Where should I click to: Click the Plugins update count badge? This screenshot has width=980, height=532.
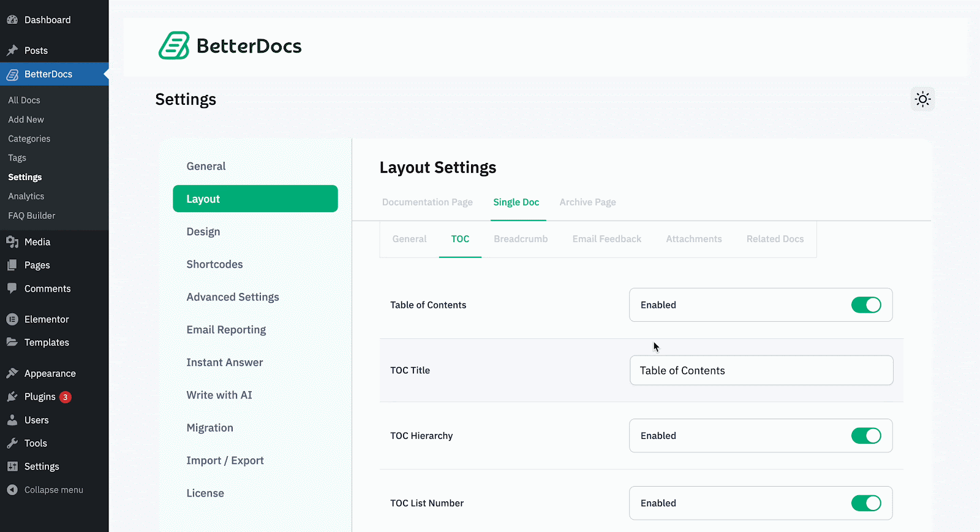coord(65,397)
